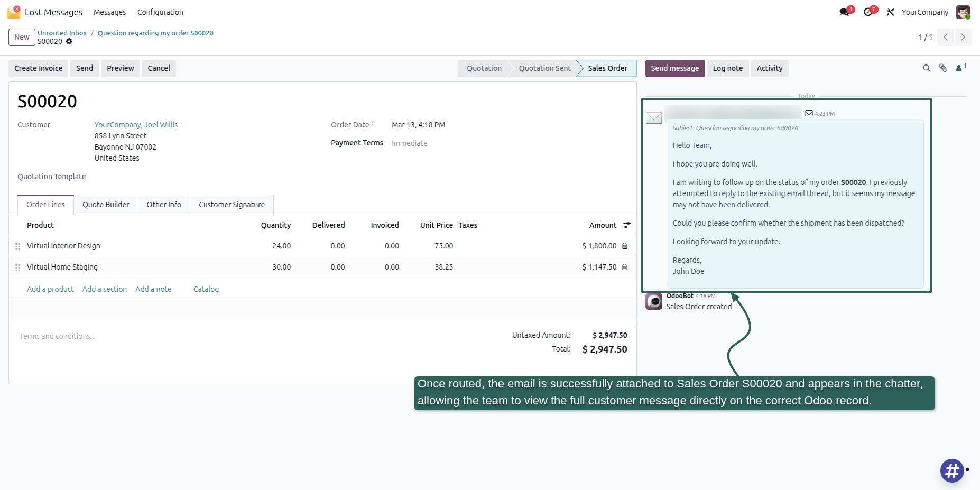Open the Lost Messages app icon
Viewport: 980px width, 490px height.
[x=14, y=12]
